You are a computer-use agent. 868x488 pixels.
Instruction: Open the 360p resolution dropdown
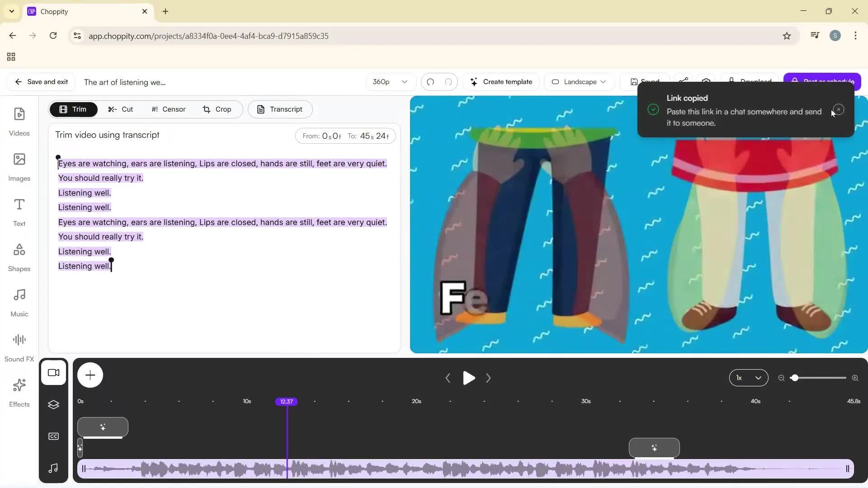[390, 82]
